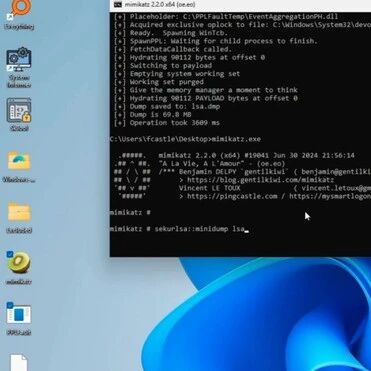The width and height of the screenshot is (371, 371).
Task: Click 'Dump is 69.8 MB' line
Action: [153, 115]
